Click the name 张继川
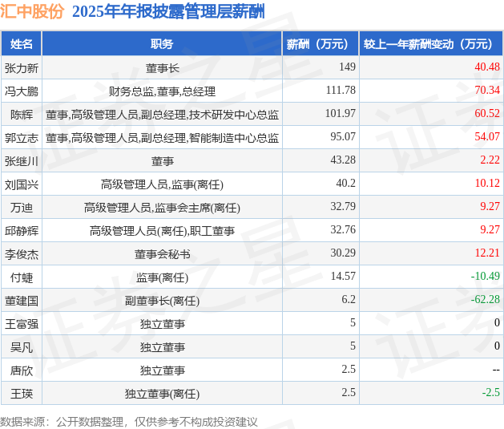The image size is (504, 429). click(x=22, y=161)
